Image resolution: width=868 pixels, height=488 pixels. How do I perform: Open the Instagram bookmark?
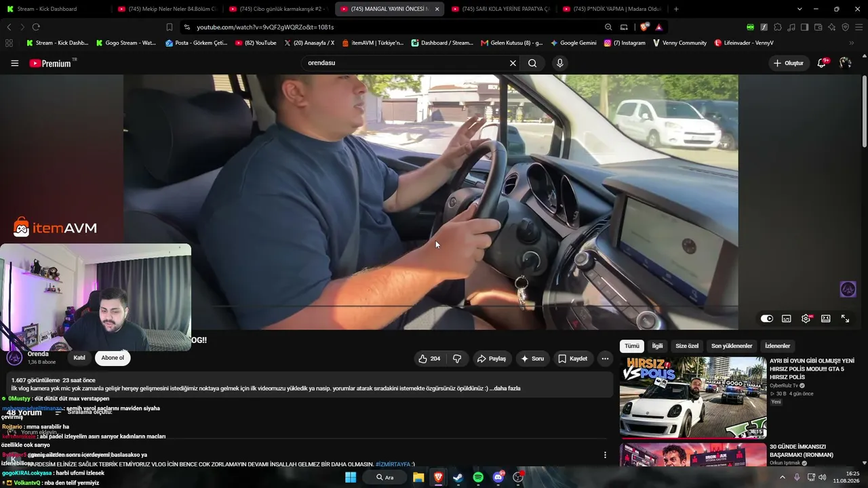[x=625, y=43]
